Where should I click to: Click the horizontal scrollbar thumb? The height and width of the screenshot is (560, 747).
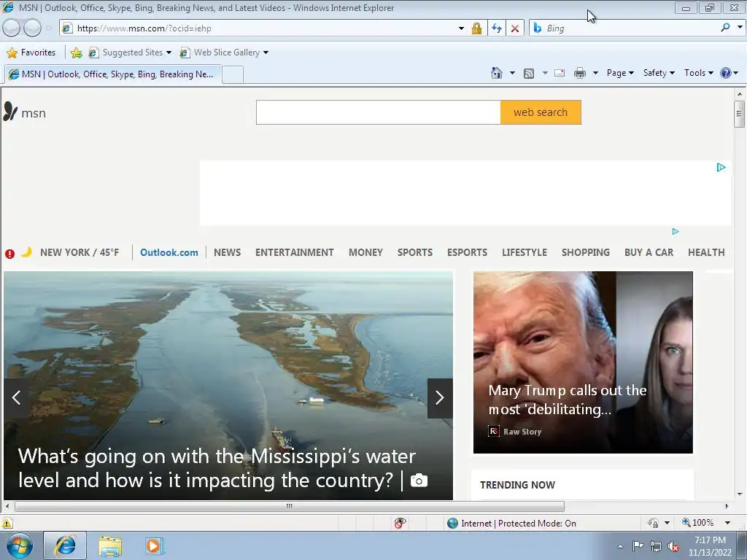[289, 506]
